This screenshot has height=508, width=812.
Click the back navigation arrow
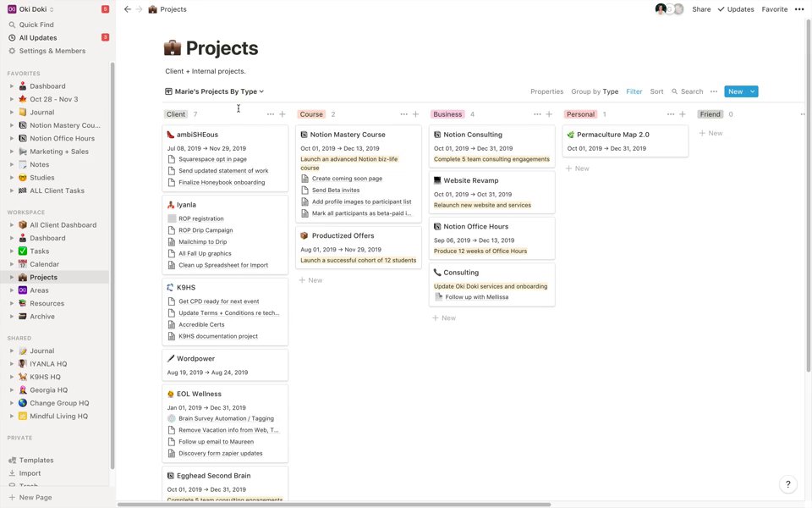[128, 9]
